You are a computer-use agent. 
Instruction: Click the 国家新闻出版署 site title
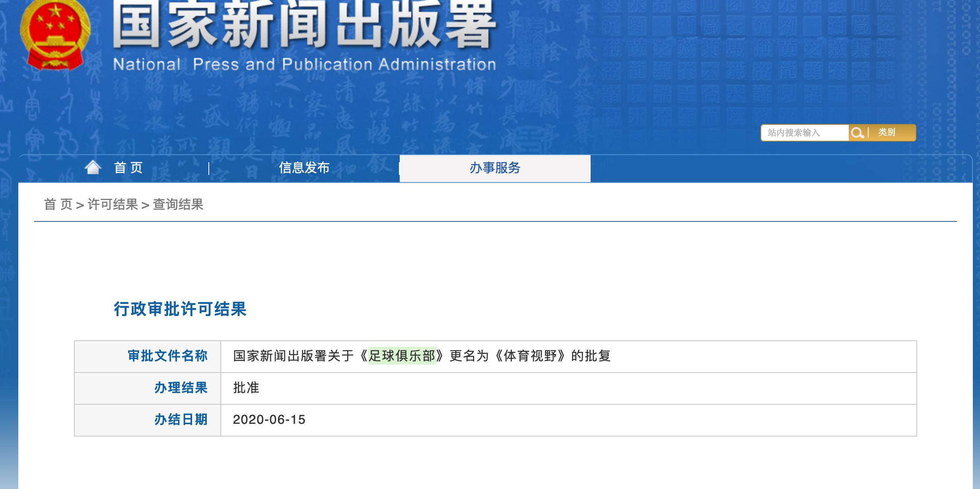304,25
